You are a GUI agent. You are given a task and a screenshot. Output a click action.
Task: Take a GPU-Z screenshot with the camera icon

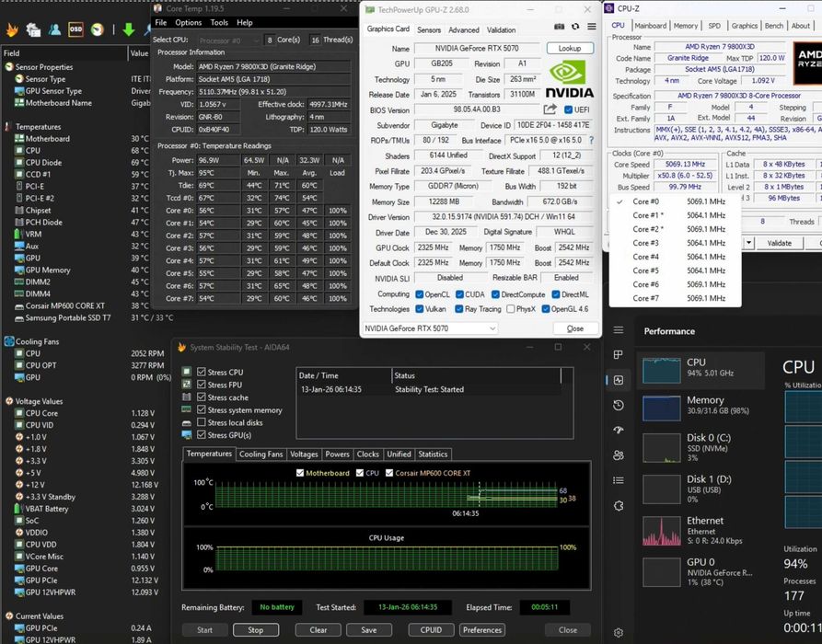point(560,26)
